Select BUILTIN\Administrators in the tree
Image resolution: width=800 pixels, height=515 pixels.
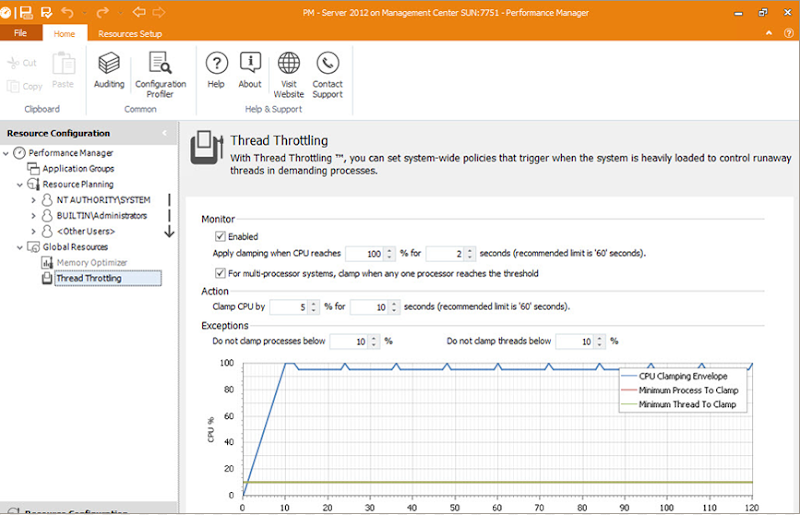click(102, 215)
